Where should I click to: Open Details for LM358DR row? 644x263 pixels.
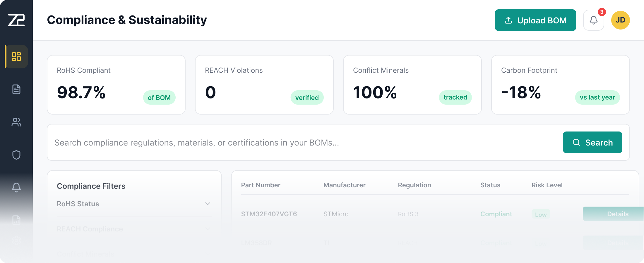click(x=613, y=243)
